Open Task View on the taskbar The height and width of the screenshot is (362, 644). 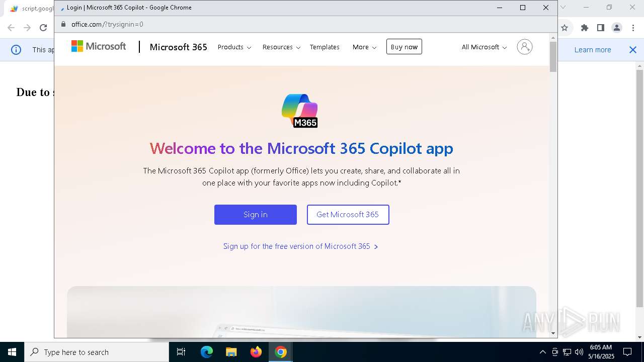(181, 352)
